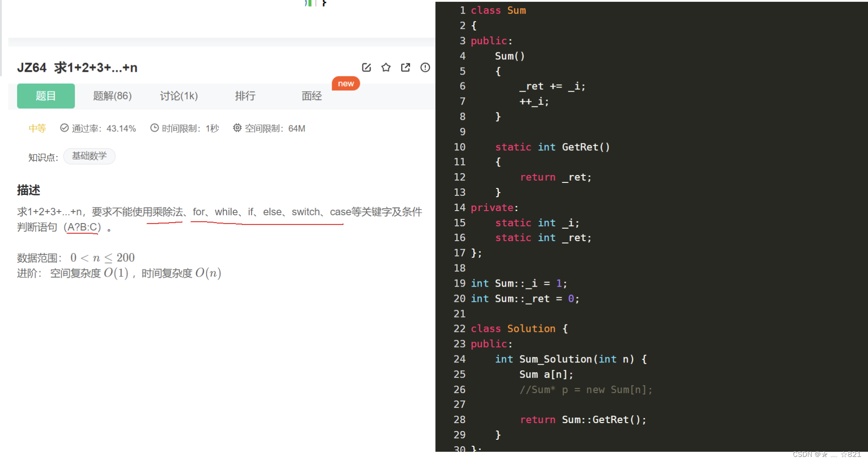Click 'static int _i;' on line 15
The width and height of the screenshot is (868, 462).
tap(537, 223)
